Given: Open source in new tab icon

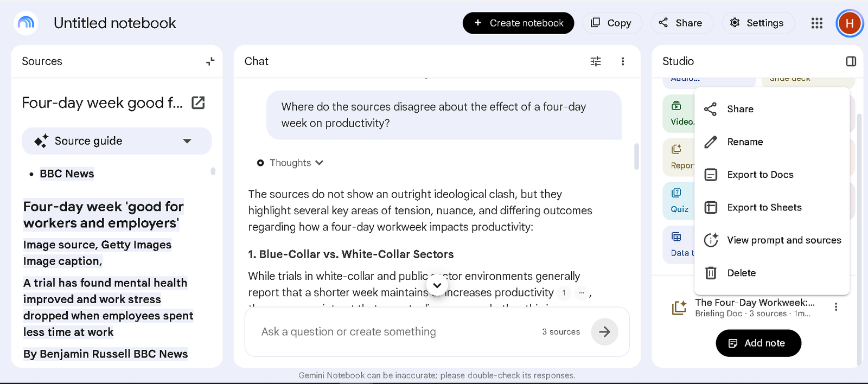Looking at the screenshot, I should click(x=199, y=103).
